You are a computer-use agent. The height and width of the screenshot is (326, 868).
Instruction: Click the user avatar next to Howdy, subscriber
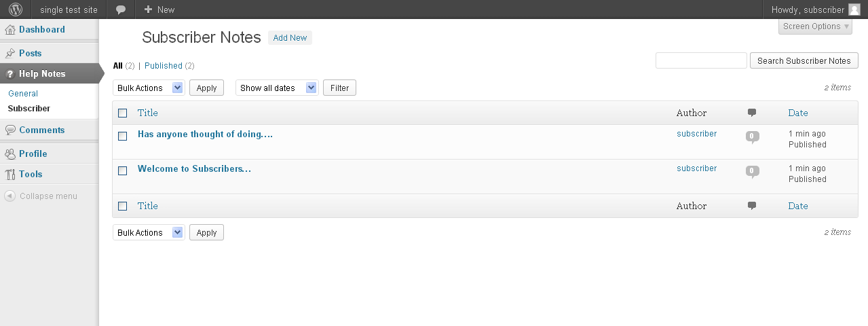(854, 10)
